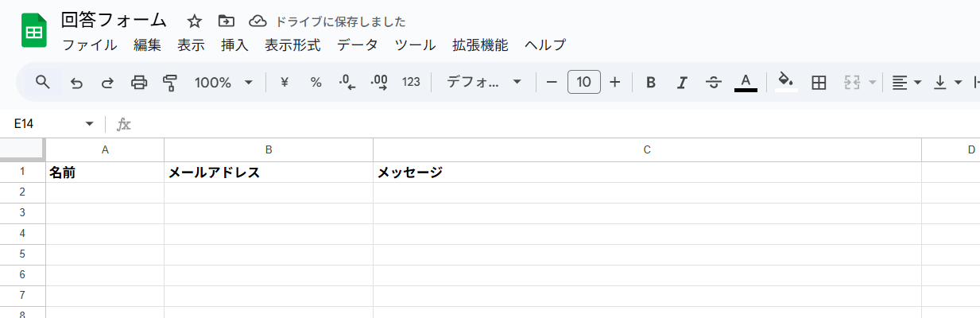Click the merge cells icon

click(853, 82)
